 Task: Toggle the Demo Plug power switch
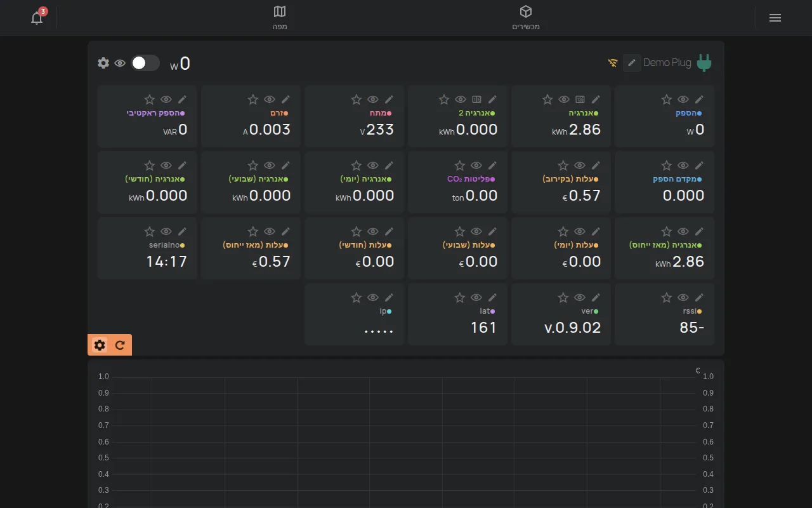[145, 63]
